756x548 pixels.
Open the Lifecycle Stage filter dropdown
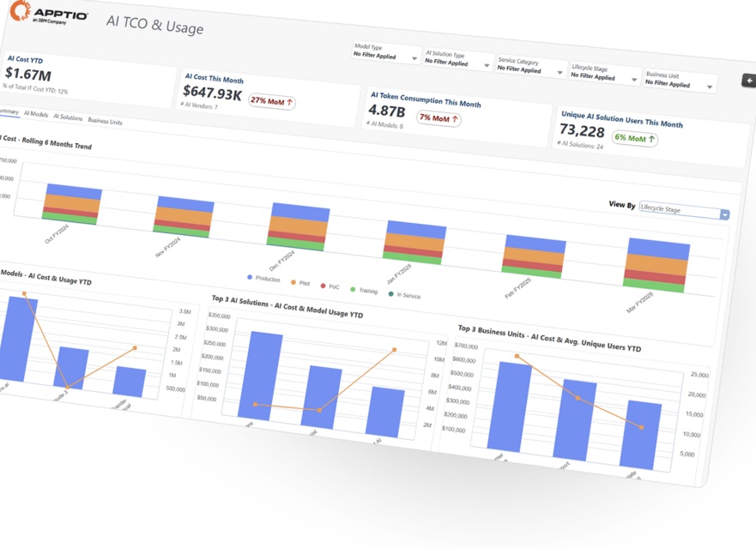click(604, 73)
